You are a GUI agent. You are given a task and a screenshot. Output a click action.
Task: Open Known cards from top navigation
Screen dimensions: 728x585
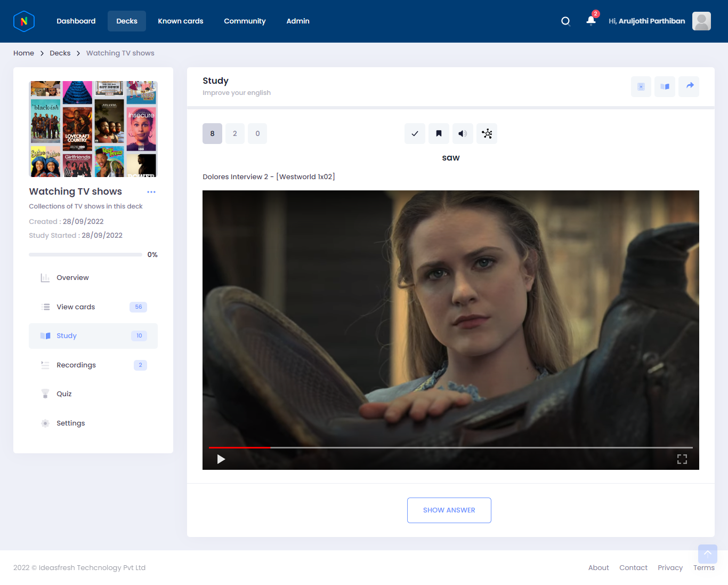(x=181, y=21)
